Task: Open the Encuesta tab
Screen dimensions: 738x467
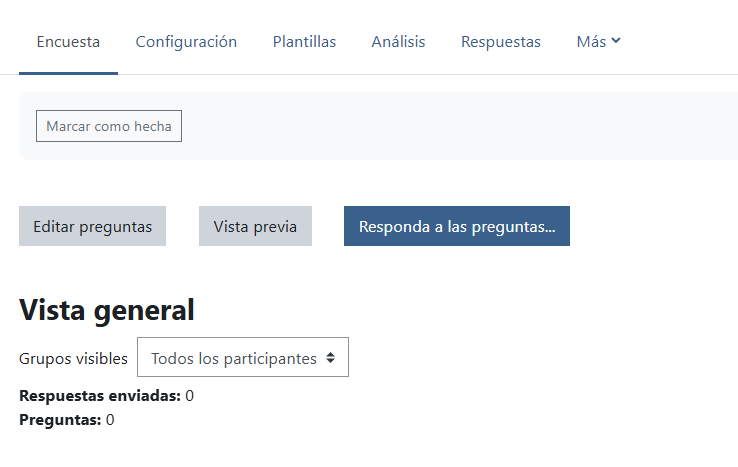Action: tap(68, 42)
